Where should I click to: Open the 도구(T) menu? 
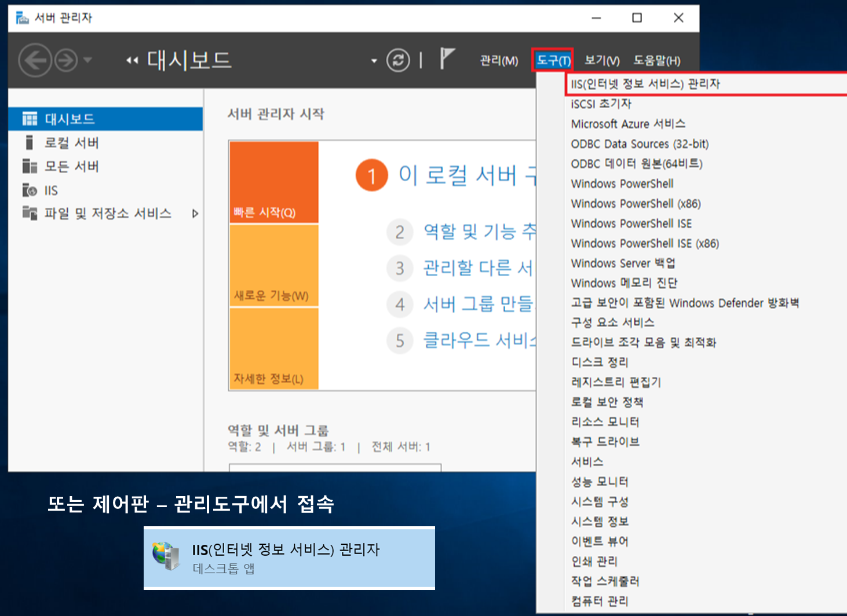click(x=553, y=60)
